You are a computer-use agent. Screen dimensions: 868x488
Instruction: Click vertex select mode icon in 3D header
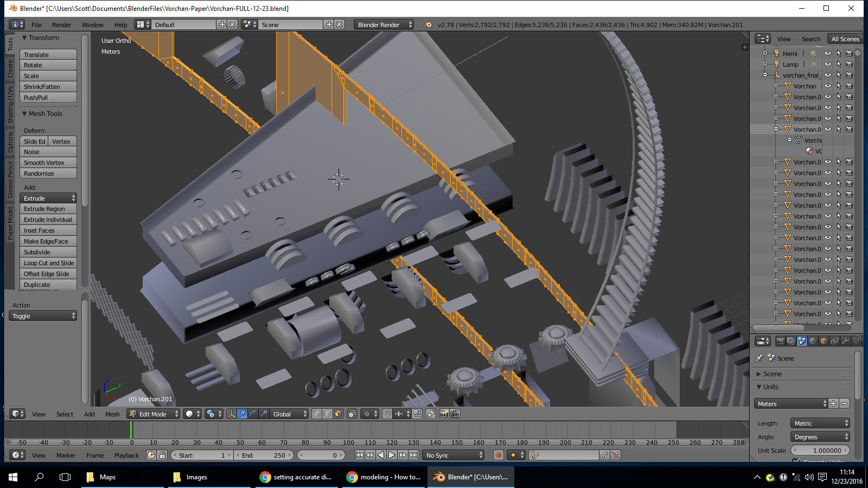(317, 414)
